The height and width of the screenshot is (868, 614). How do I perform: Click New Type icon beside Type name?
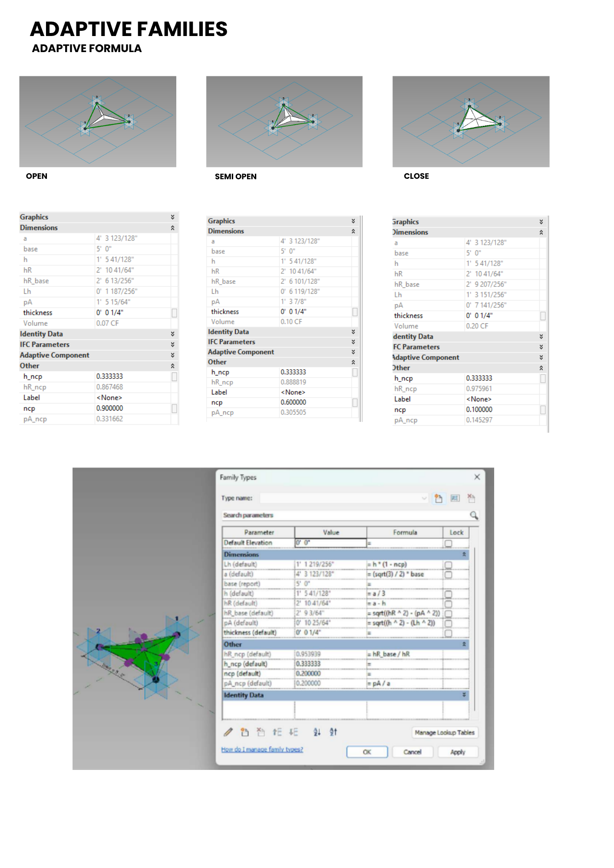coord(439,498)
